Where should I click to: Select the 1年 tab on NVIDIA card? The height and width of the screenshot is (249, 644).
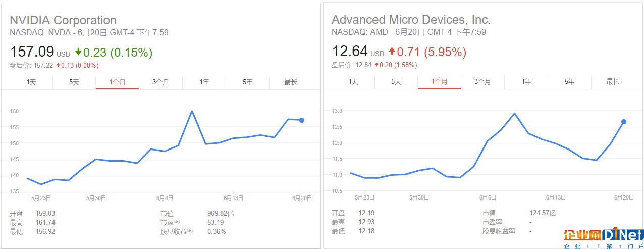coord(204,82)
